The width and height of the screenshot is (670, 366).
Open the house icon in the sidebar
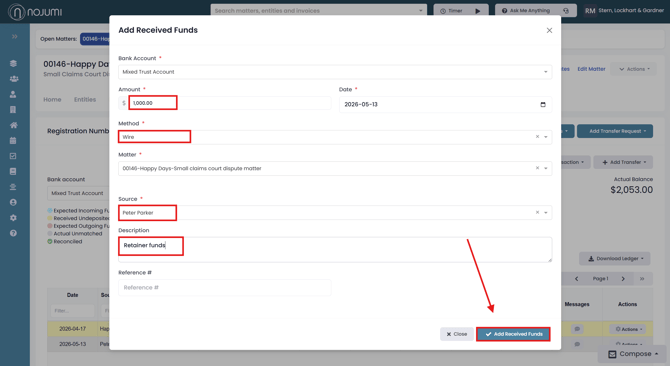(x=14, y=125)
